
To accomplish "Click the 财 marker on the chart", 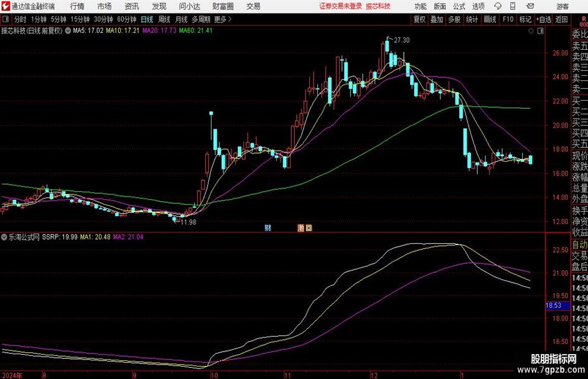I will [x=268, y=228].
